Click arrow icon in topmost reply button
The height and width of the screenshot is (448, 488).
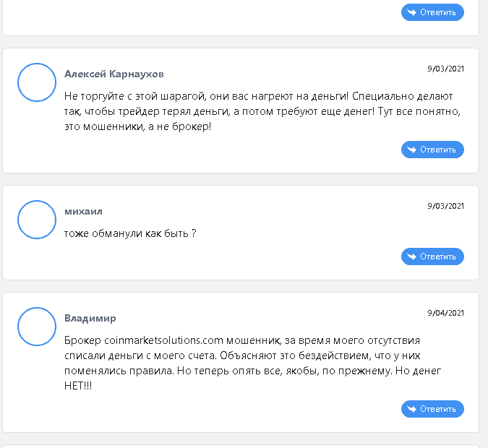(x=411, y=12)
